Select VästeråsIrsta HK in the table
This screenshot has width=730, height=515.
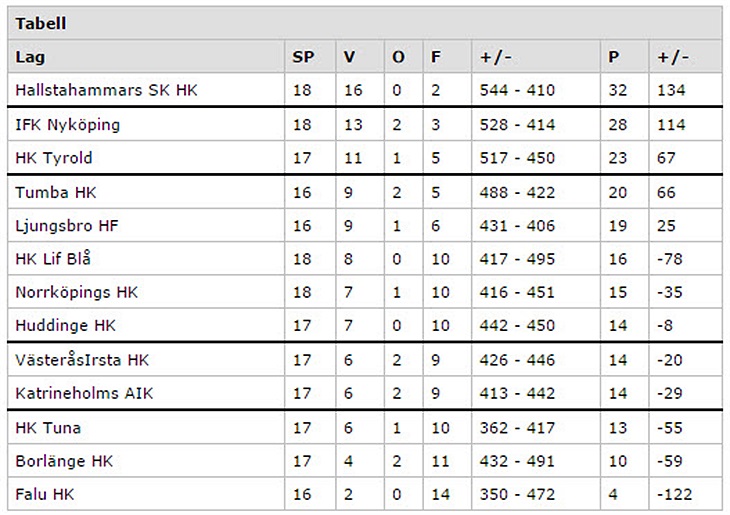tap(82, 360)
